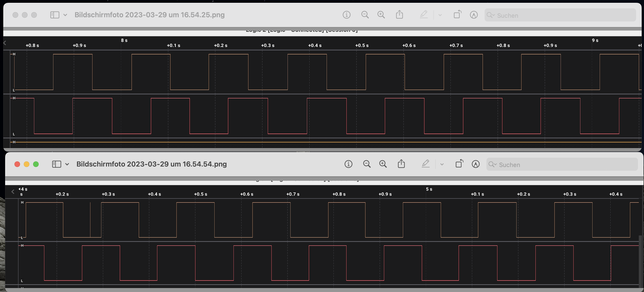The width and height of the screenshot is (644, 292).
Task: Open the sidebar view dropdown in the 16.54.25 window
Action: pos(65,15)
